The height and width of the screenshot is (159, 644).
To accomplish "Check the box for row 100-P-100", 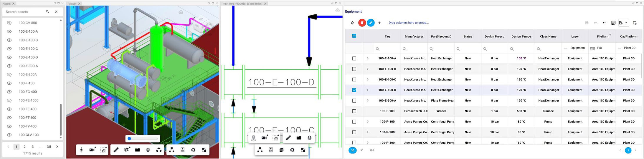I will click(x=354, y=122).
